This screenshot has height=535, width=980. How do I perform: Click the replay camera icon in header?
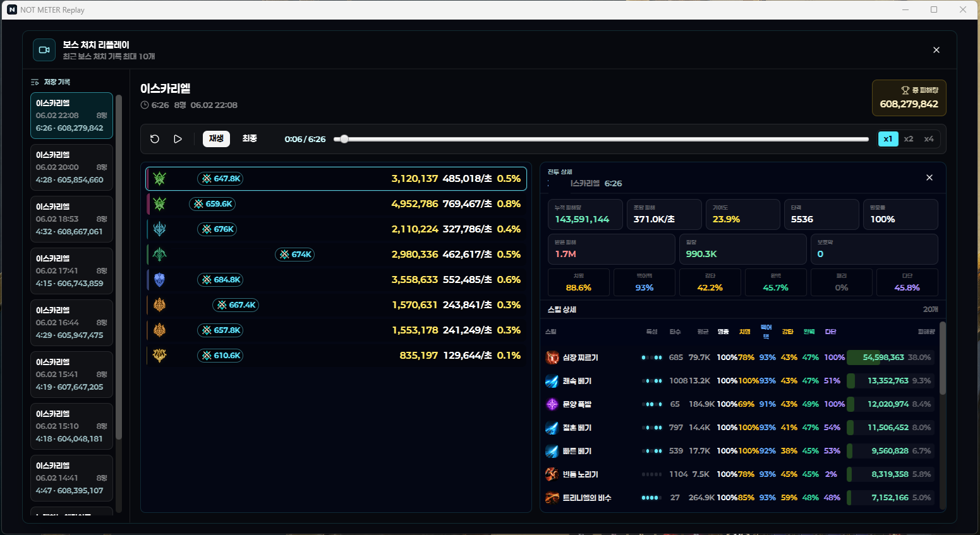pyautogui.click(x=44, y=50)
